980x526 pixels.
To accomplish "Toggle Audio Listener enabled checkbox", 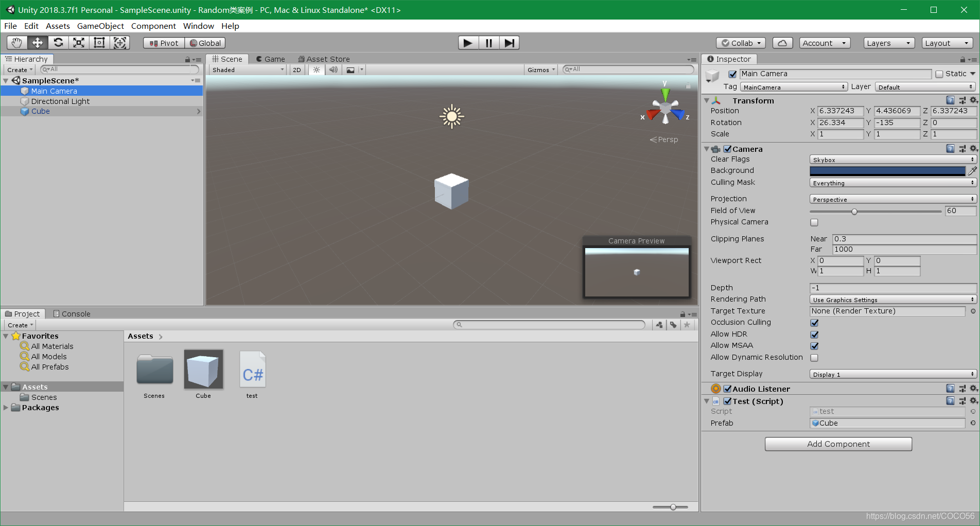I will [x=727, y=389].
